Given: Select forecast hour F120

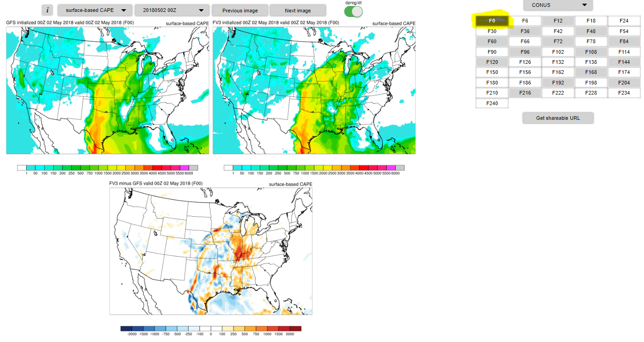Looking at the screenshot, I should 492,62.
